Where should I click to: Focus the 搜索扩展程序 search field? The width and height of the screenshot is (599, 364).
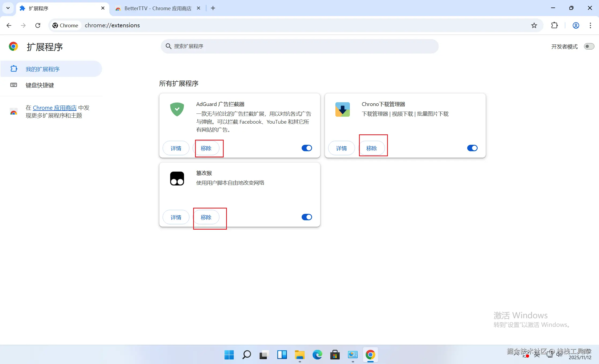pos(299,46)
